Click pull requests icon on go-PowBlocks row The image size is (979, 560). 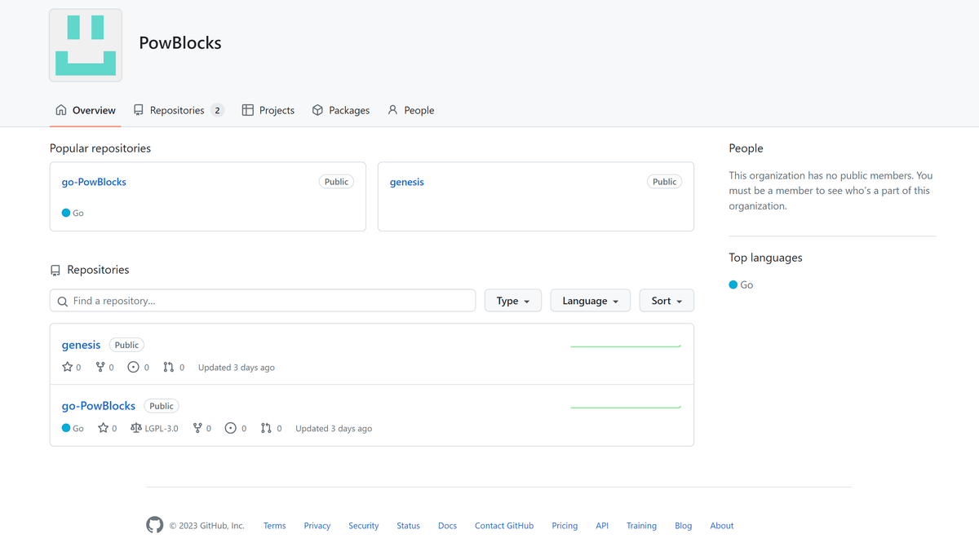click(266, 428)
